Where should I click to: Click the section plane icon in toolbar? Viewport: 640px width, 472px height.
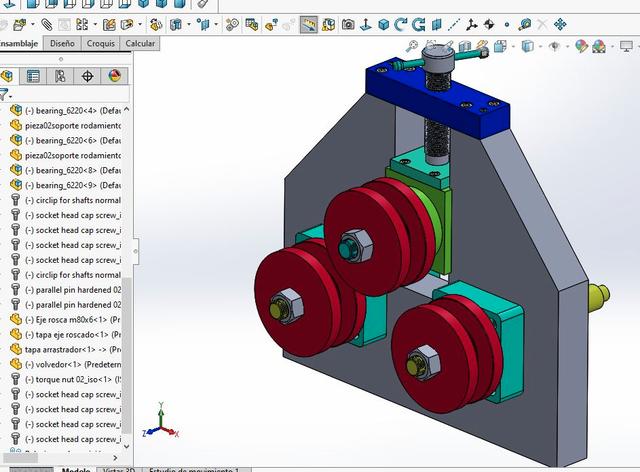[436, 25]
